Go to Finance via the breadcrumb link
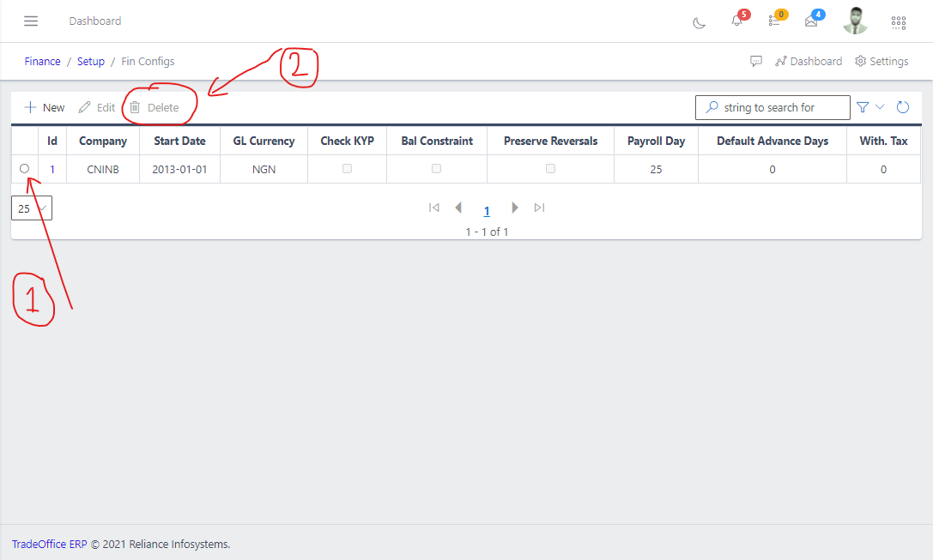Viewport: 933px width, 560px height. click(x=42, y=61)
